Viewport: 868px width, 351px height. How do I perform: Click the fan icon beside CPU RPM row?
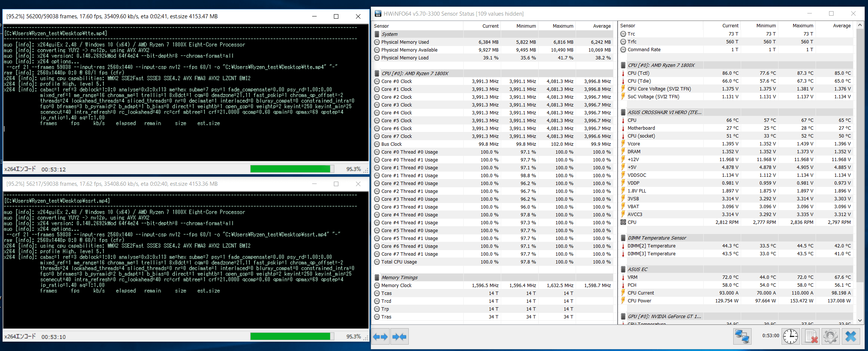[623, 222]
